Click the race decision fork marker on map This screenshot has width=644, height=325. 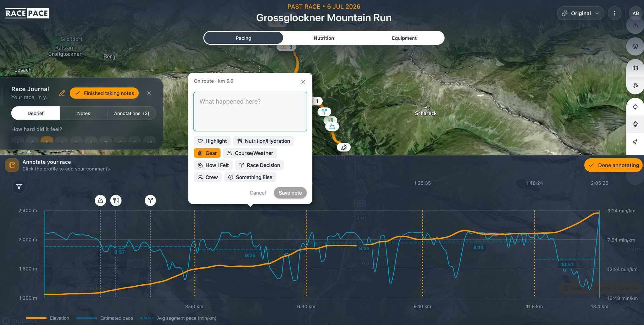(x=324, y=111)
